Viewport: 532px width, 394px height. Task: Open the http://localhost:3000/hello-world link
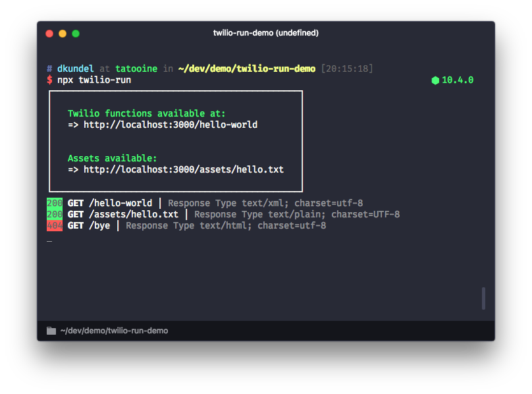[x=171, y=125]
